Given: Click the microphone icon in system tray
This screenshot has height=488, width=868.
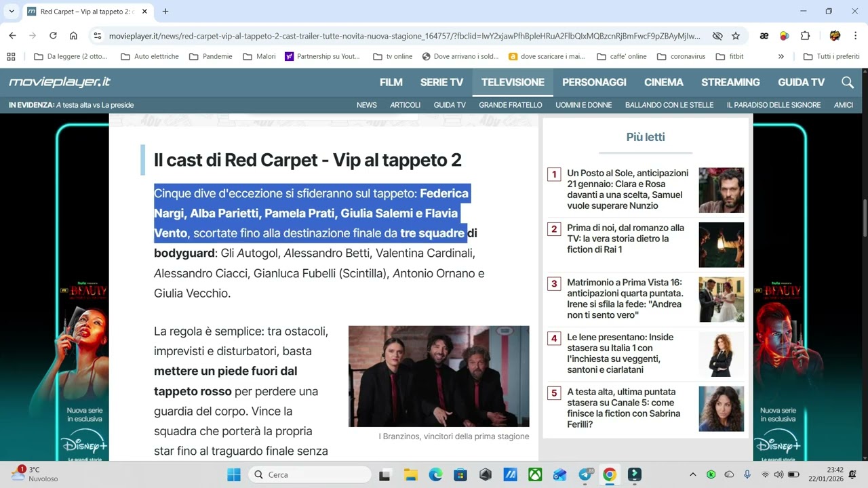Looking at the screenshot, I should click(747, 474).
